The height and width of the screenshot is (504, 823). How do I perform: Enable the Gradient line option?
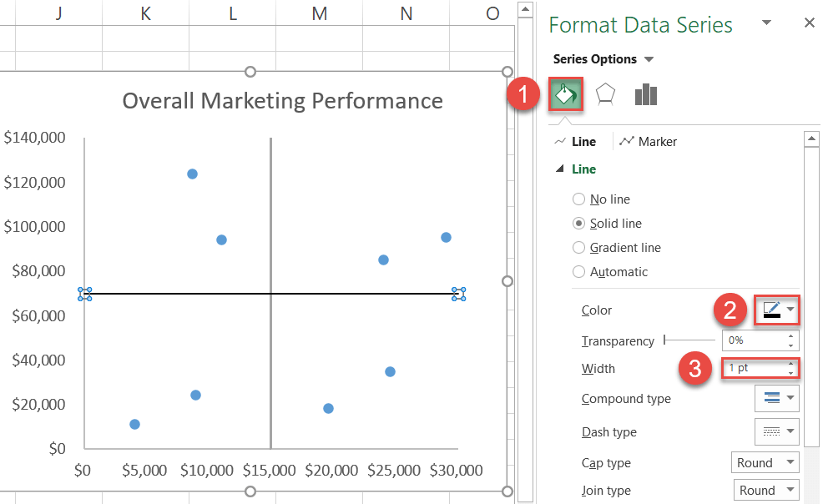[578, 247]
